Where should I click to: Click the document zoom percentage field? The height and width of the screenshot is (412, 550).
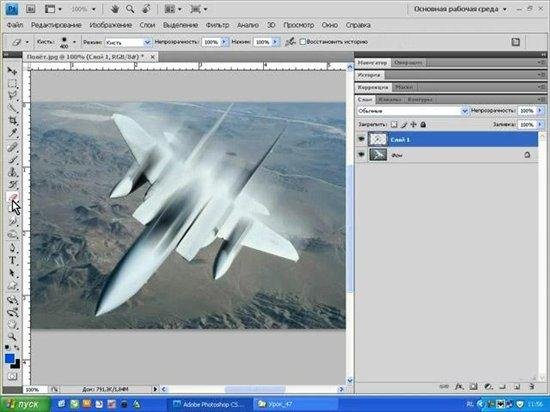[34, 389]
